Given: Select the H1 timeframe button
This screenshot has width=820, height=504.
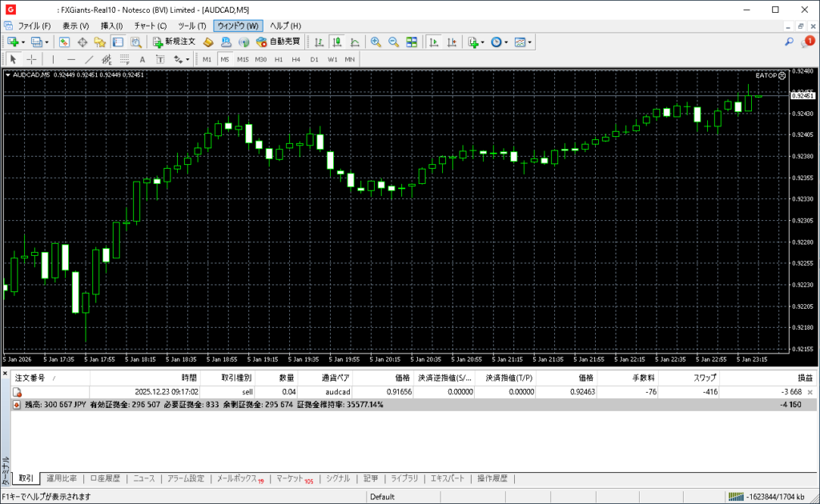Looking at the screenshot, I should tap(279, 59).
